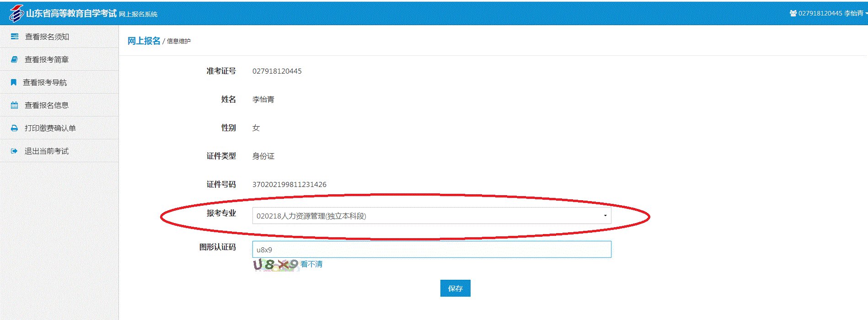The width and height of the screenshot is (868, 320).
Task: Click the dropdown arrow of 报考专业 field
Action: click(605, 216)
